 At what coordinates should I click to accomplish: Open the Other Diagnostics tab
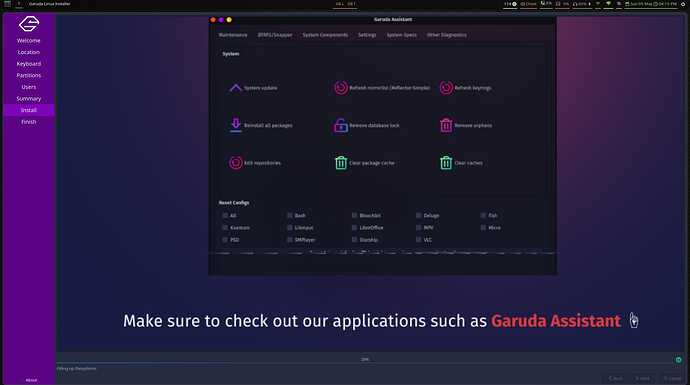(x=447, y=35)
